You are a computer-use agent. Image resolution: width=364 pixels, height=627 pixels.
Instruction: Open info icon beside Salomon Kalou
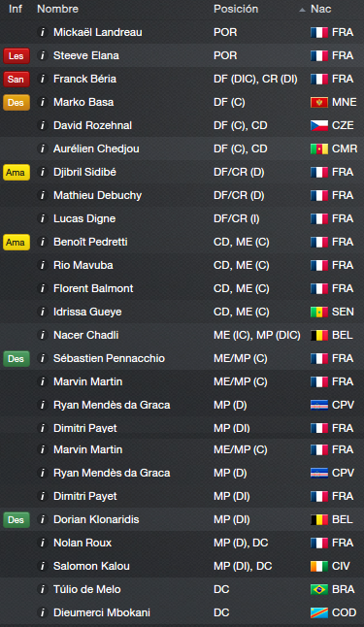(x=43, y=566)
